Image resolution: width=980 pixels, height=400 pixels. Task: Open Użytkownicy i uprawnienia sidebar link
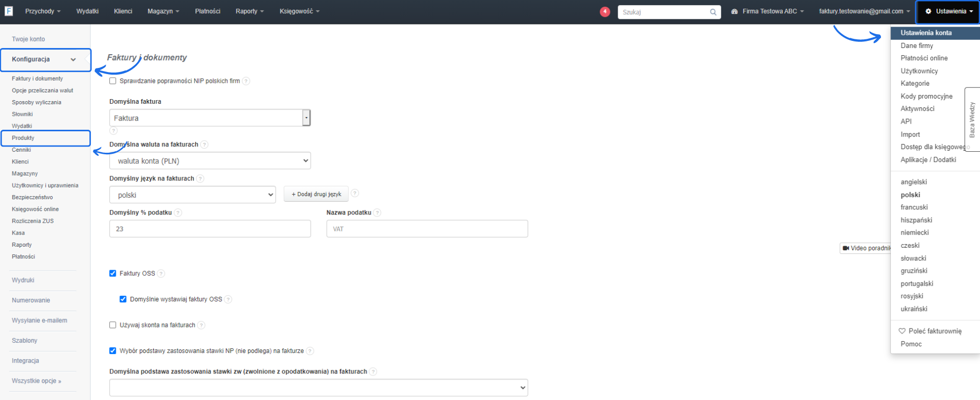click(x=45, y=185)
